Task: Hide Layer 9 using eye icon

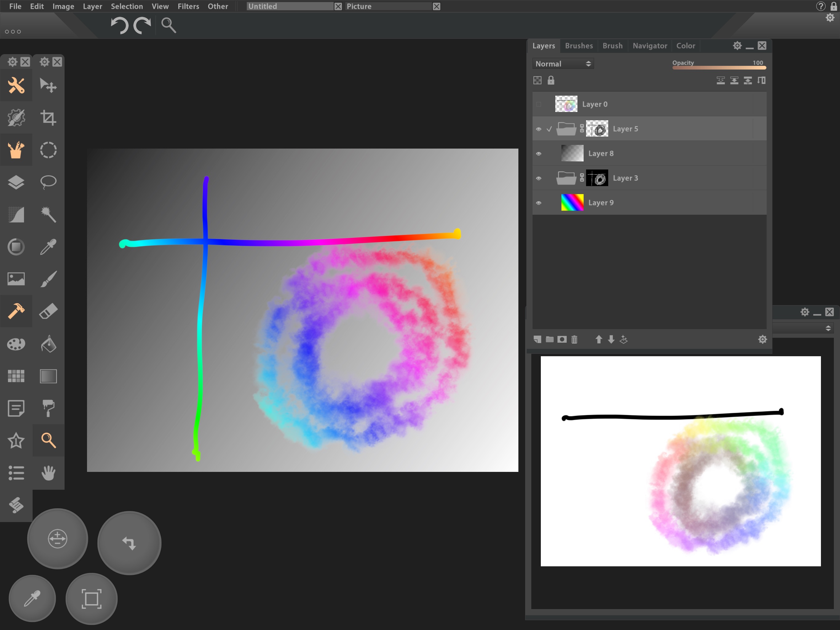Action: [x=538, y=203]
